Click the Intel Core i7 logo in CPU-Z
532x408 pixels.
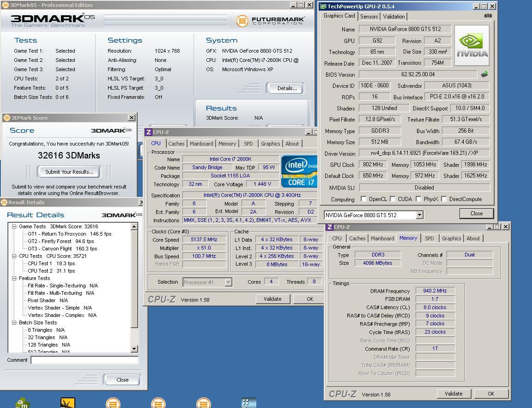click(299, 171)
